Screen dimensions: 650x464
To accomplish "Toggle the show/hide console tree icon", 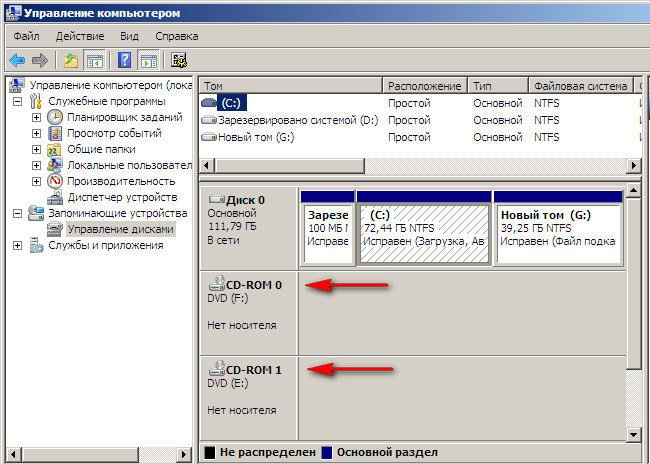I will click(x=95, y=60).
